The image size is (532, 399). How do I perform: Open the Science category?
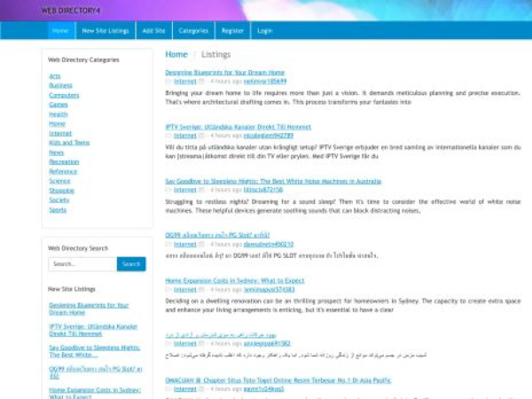(x=59, y=181)
